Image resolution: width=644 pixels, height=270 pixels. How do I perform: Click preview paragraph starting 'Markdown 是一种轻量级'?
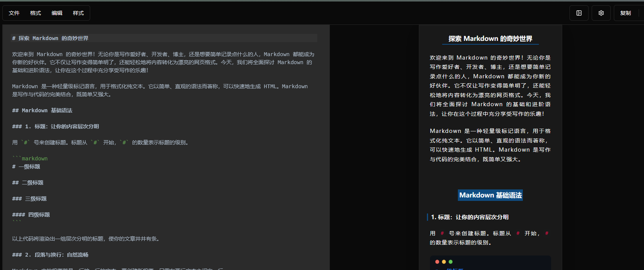click(490, 145)
